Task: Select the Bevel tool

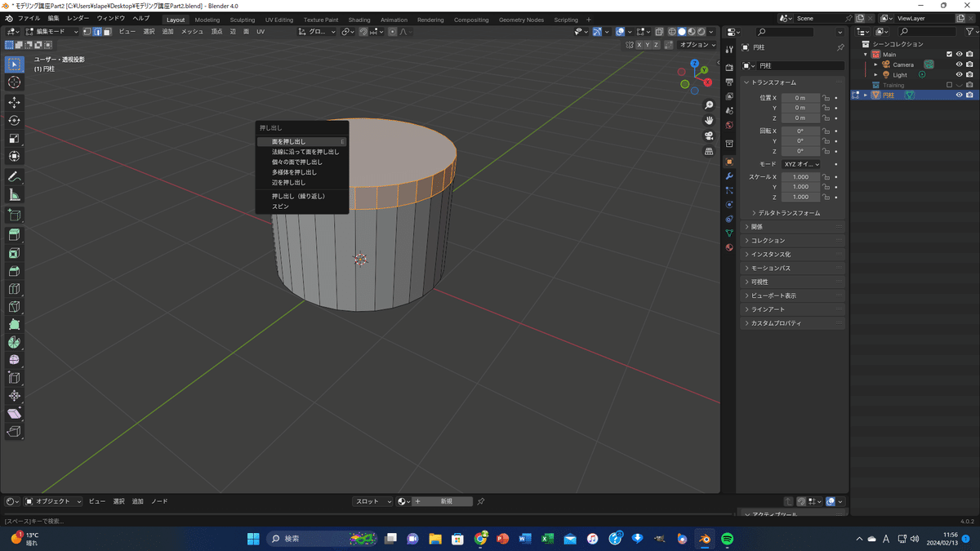Action: (15, 271)
